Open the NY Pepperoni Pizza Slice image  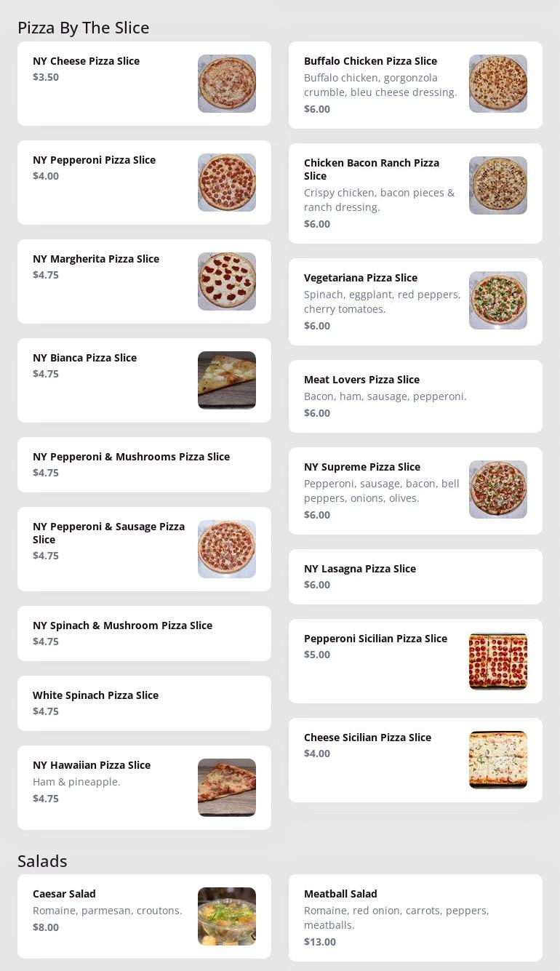click(x=227, y=183)
